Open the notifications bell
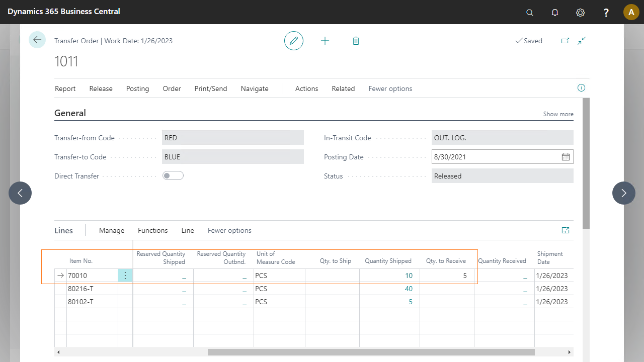Image resolution: width=644 pixels, height=362 pixels. tap(555, 12)
